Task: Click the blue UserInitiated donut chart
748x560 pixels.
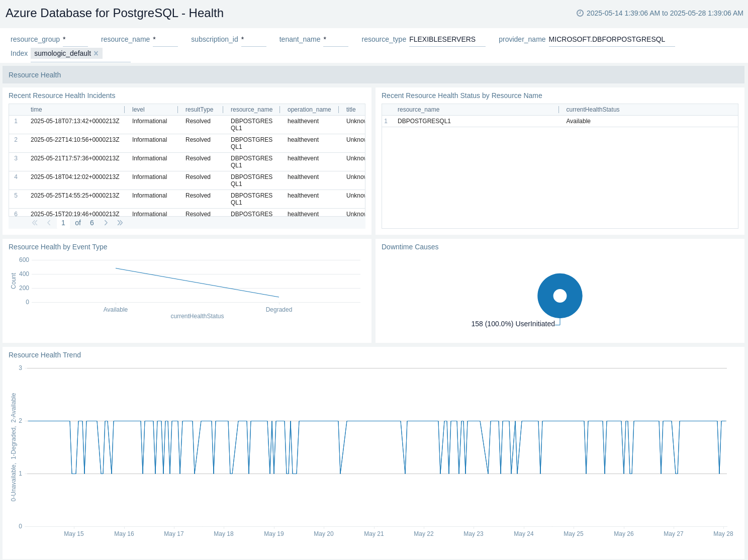Action: [x=560, y=296]
